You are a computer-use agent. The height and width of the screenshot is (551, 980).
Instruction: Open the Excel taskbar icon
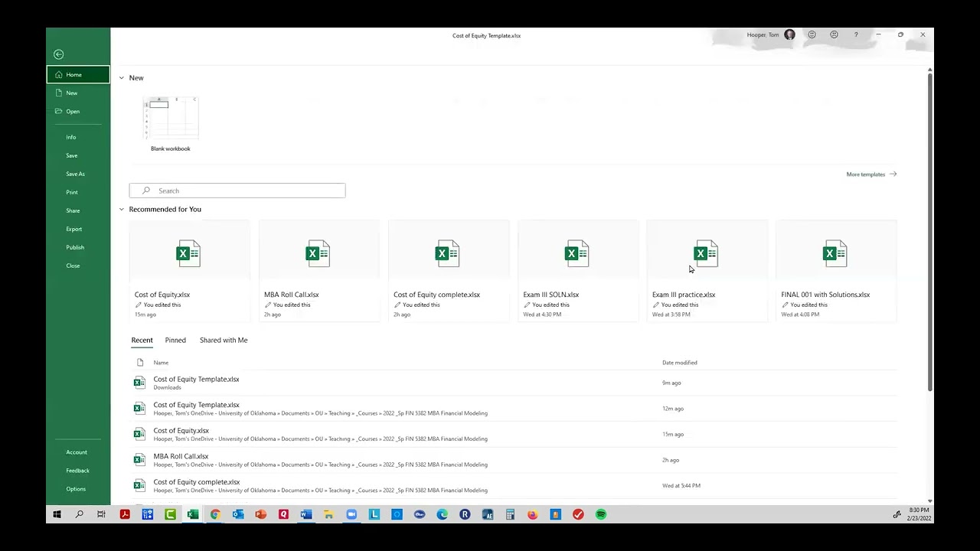point(193,515)
